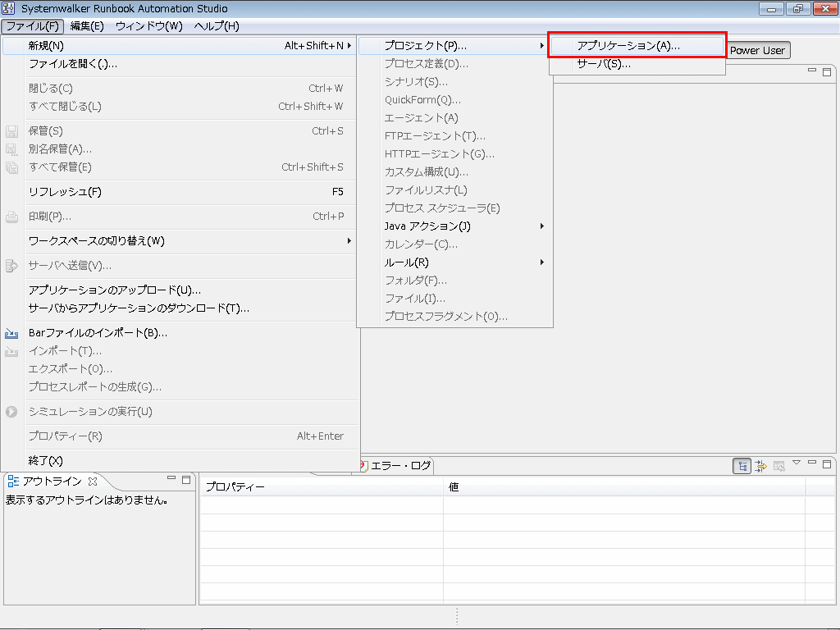This screenshot has width=840, height=630.
Task: Choose ファイルを開く(.)... menu entry
Action: point(180,64)
